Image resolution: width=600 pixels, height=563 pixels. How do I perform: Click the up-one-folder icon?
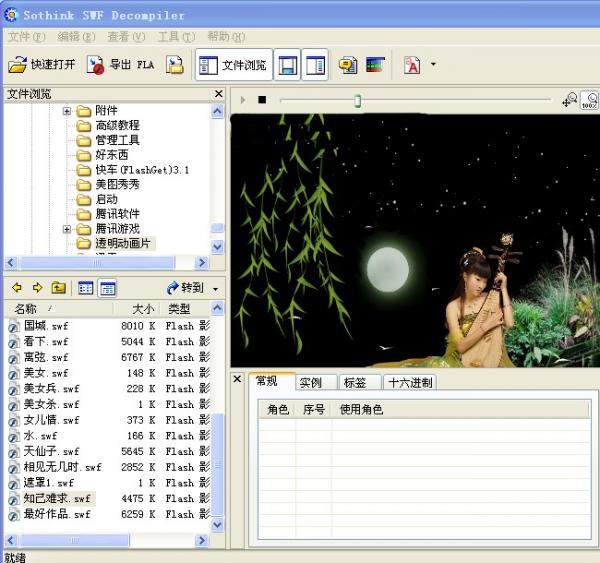(x=59, y=288)
